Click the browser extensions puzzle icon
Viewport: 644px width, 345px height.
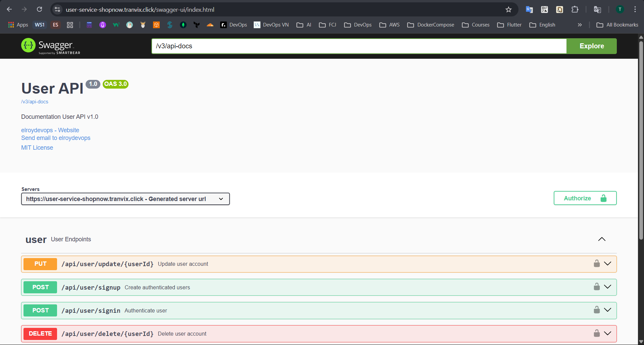click(575, 9)
